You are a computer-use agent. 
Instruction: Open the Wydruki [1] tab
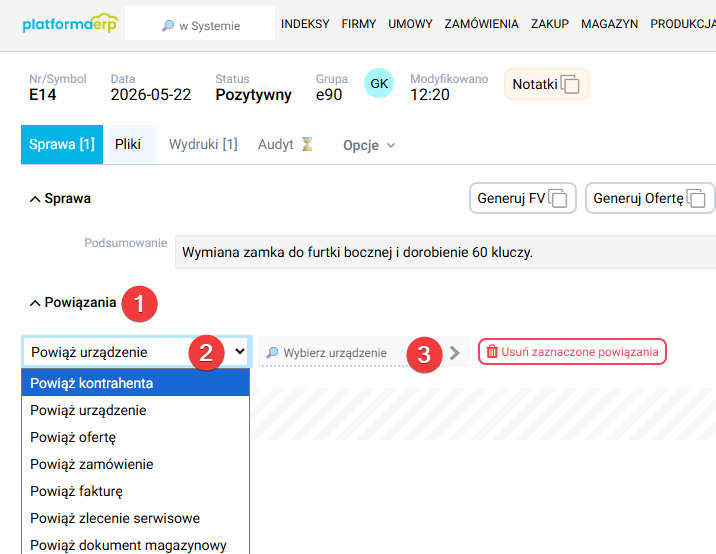(x=203, y=144)
